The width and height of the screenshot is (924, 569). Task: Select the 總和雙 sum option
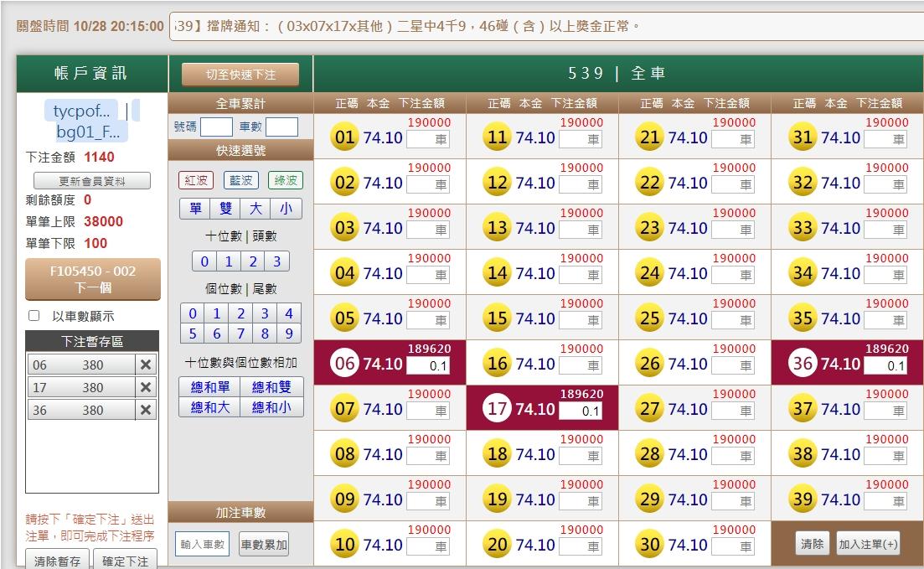tap(271, 387)
